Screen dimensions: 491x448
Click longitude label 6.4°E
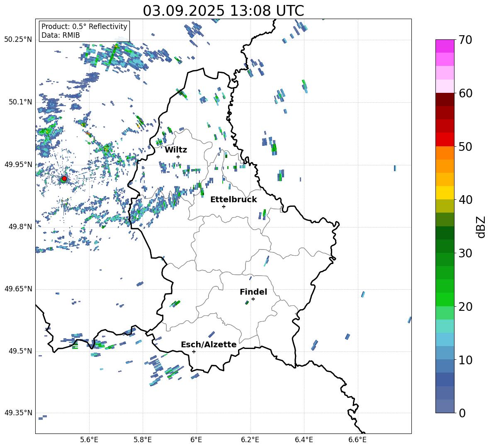tap(304, 440)
